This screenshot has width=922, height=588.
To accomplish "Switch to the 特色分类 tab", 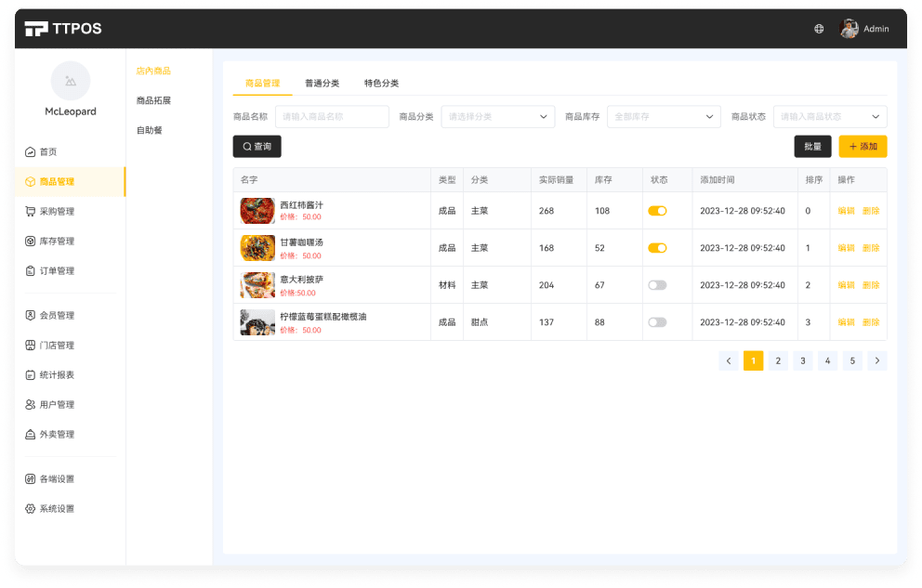I will point(381,84).
